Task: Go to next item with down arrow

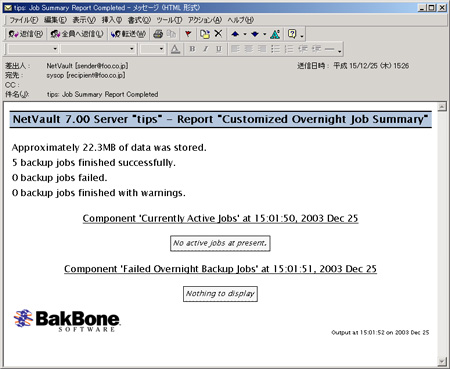Action: (255, 34)
